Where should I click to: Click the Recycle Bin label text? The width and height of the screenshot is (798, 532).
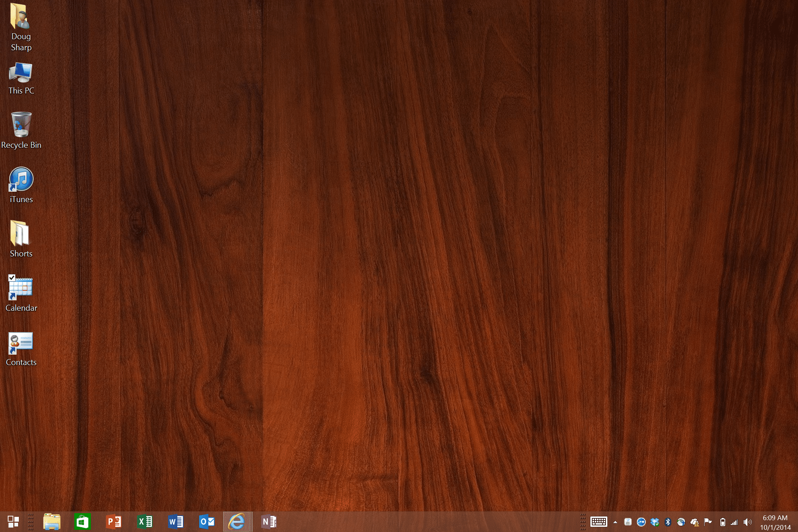[x=21, y=145]
